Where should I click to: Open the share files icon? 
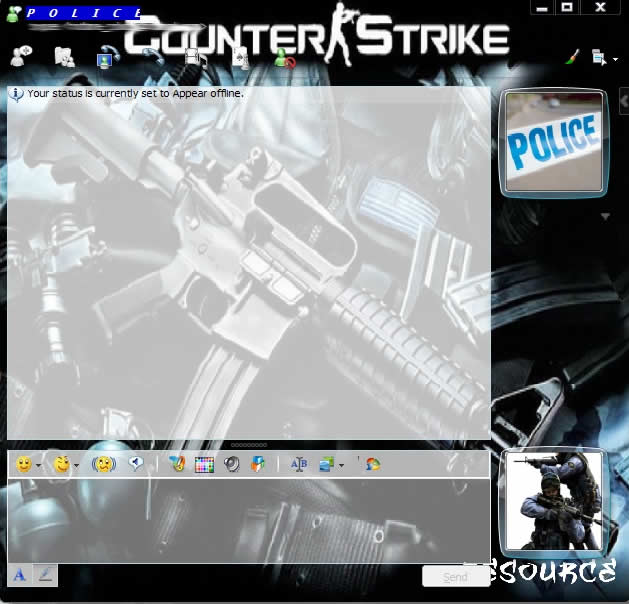pos(64,57)
